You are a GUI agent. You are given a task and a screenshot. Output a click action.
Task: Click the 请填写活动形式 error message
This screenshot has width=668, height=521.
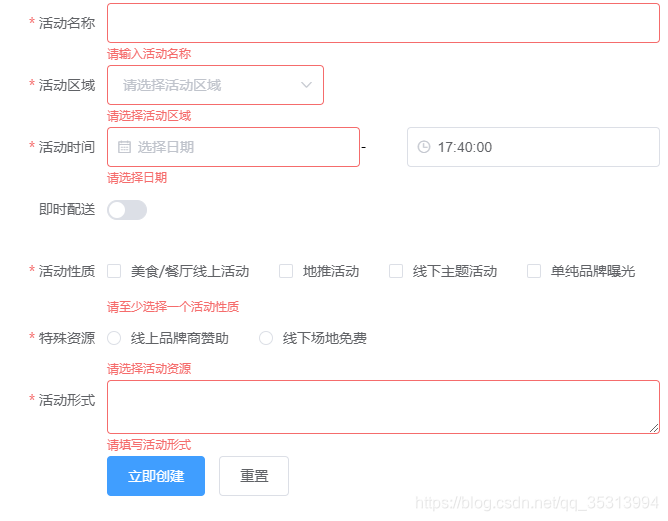149,445
